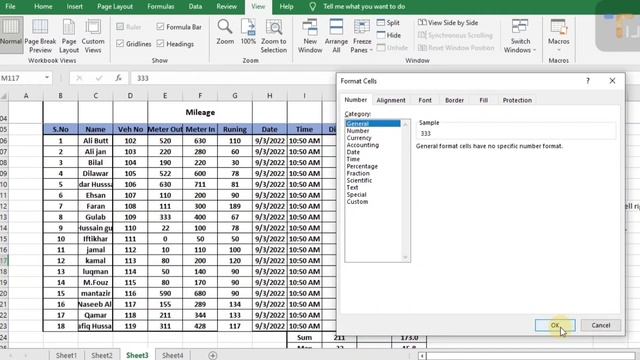
Task: Open Custom Views dialog
Action: coord(93,36)
